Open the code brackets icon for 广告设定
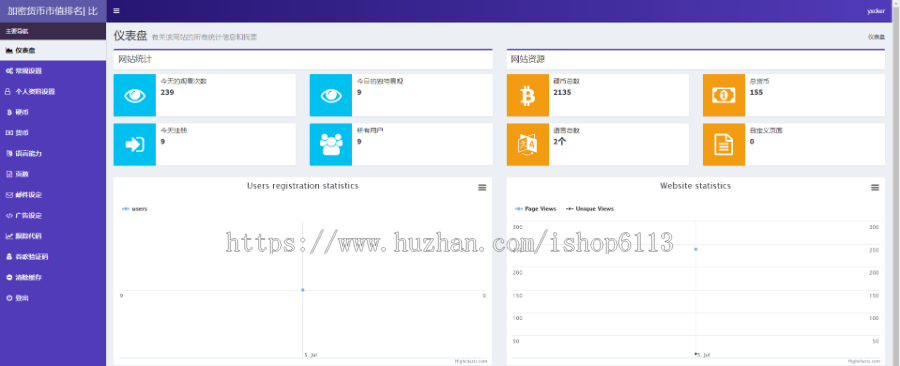 [x=9, y=216]
